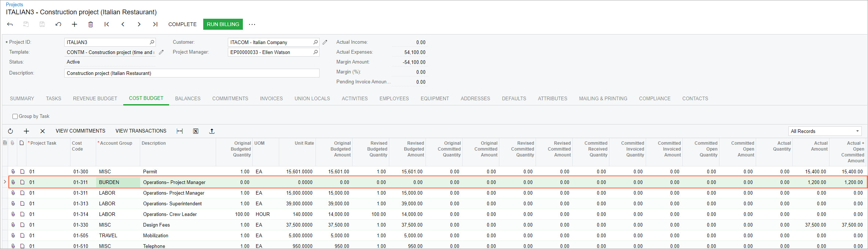
Task: Navigate to the next project record
Action: (x=139, y=24)
